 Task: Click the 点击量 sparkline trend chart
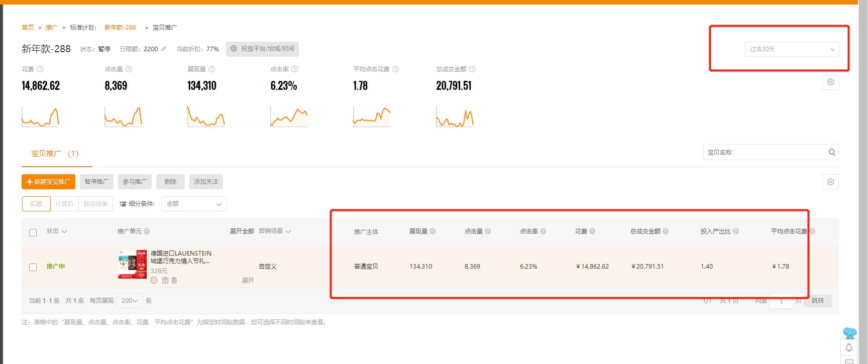(123, 116)
